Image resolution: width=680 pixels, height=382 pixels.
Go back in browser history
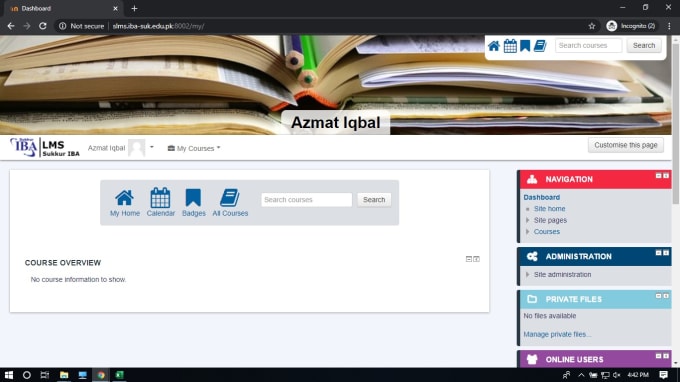(11, 26)
